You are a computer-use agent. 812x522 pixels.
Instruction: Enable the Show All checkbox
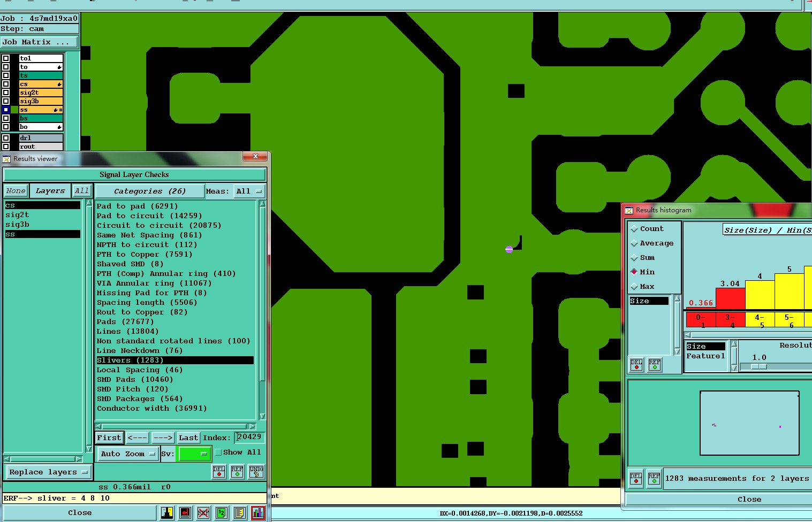coord(218,452)
